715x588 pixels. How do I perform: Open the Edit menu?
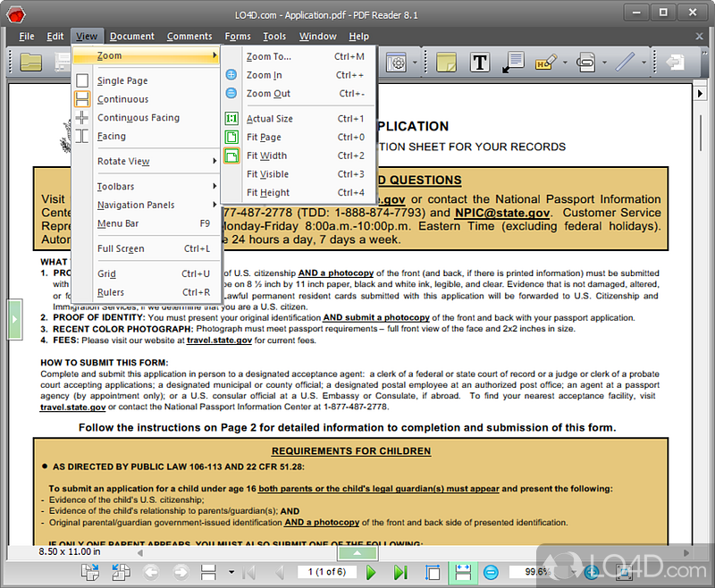(55, 36)
